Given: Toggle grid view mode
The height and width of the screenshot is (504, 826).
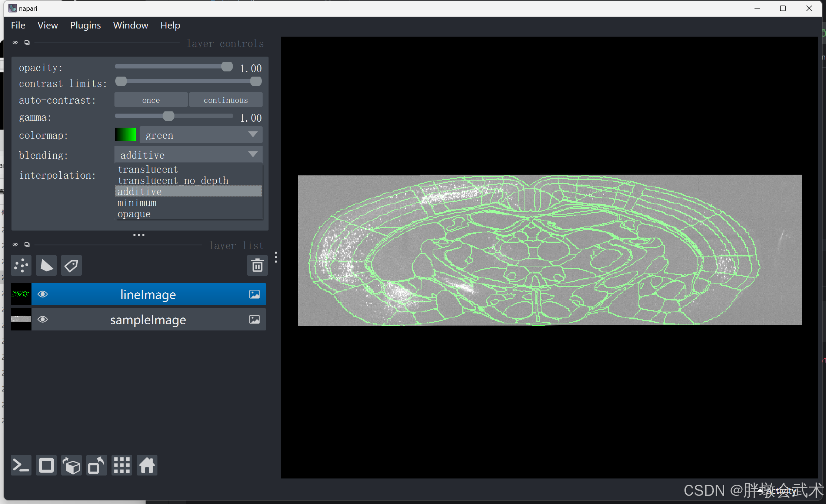Looking at the screenshot, I should (122, 466).
